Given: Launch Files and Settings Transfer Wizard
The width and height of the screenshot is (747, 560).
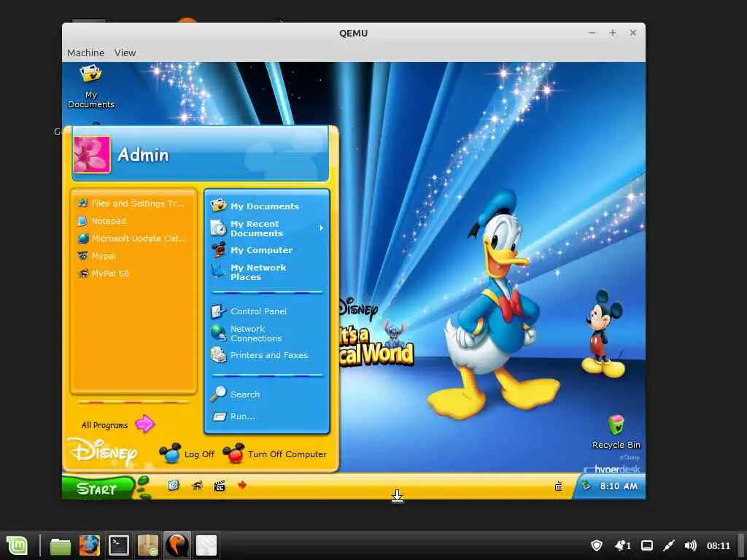Looking at the screenshot, I should point(132,203).
